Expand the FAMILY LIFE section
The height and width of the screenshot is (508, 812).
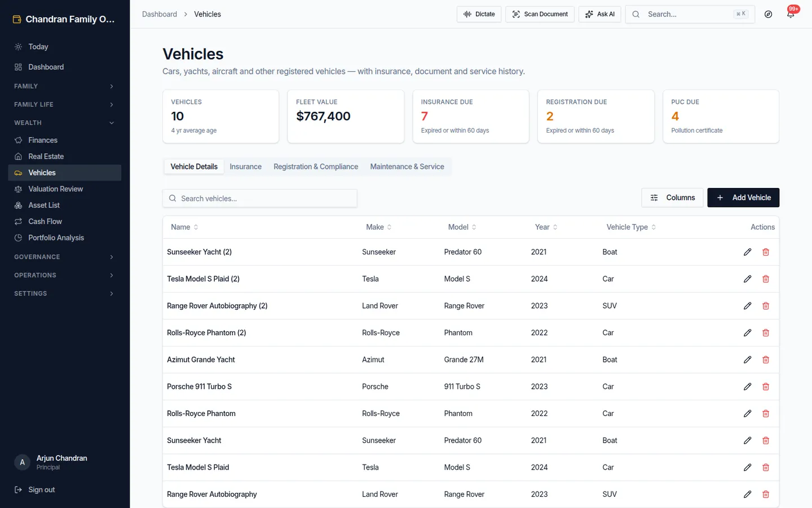pos(65,104)
